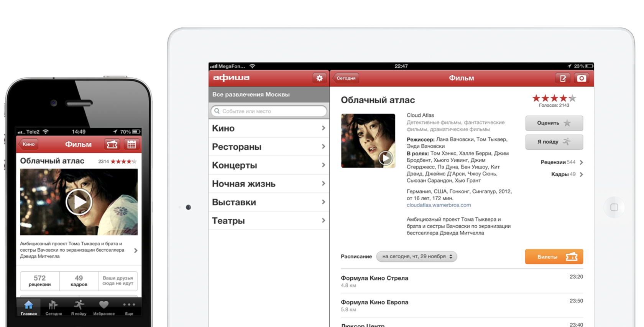Tap the Я пойду button on iPad
Viewport: 644px width, 327px height.
[554, 142]
